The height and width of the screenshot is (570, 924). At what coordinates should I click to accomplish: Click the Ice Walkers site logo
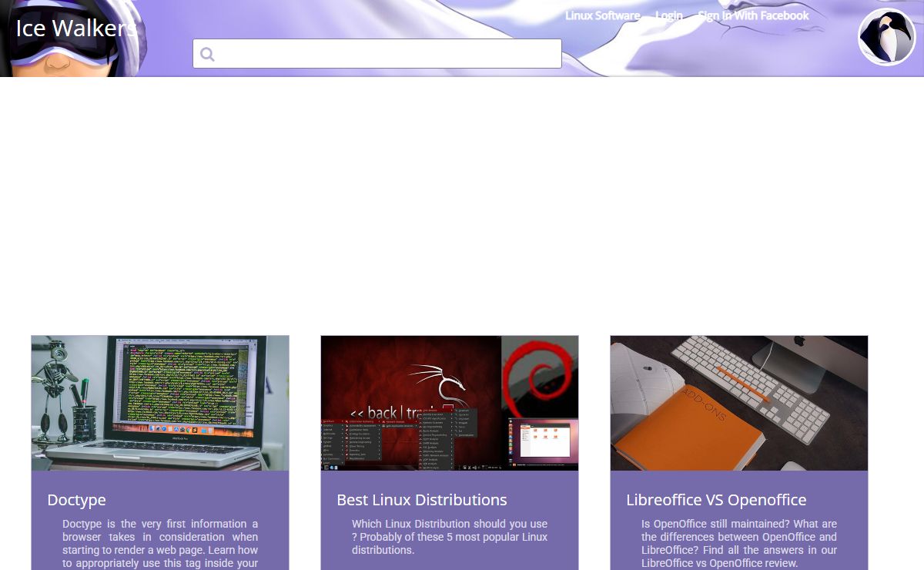point(76,28)
